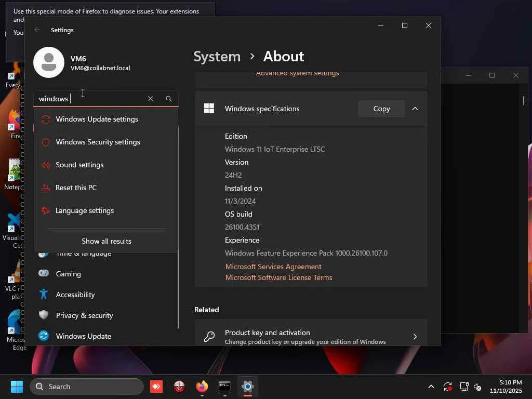The width and height of the screenshot is (532, 399).
Task: Click the Reset this PC result icon
Action: tap(46, 188)
